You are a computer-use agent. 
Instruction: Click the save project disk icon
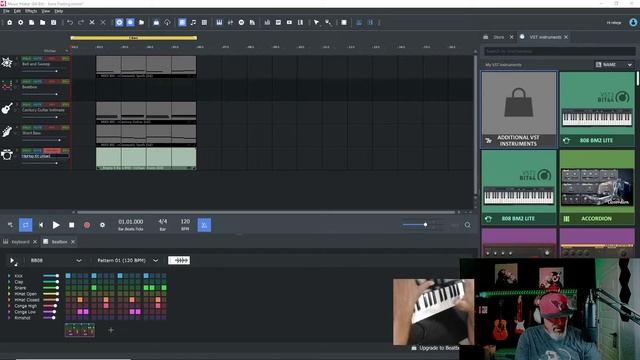click(x=53, y=22)
